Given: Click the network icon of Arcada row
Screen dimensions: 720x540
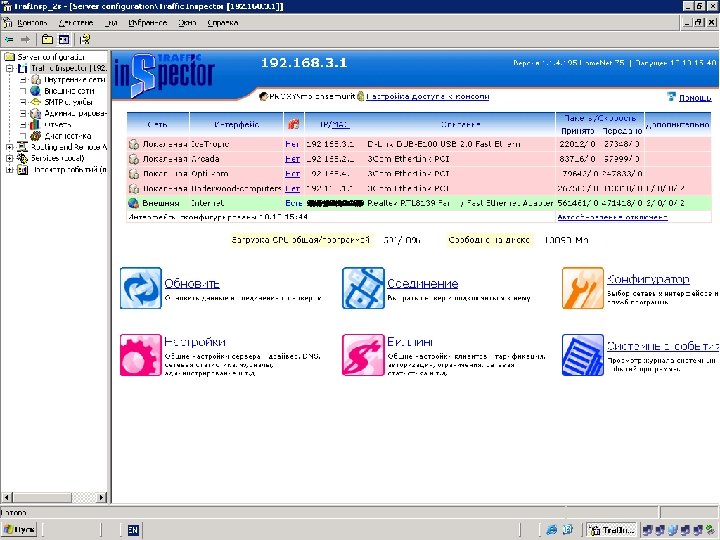Looking at the screenshot, I should (x=134, y=159).
